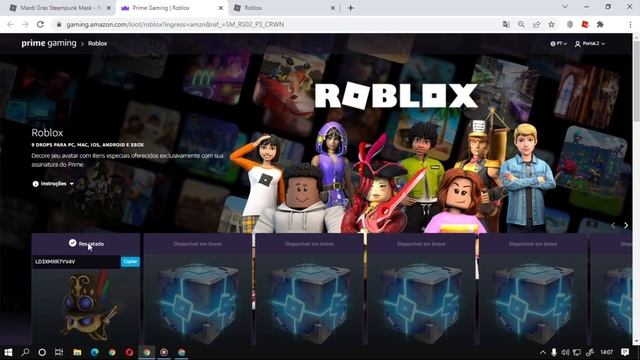Go forward with the browser forward arrow

pyautogui.click(x=25, y=24)
